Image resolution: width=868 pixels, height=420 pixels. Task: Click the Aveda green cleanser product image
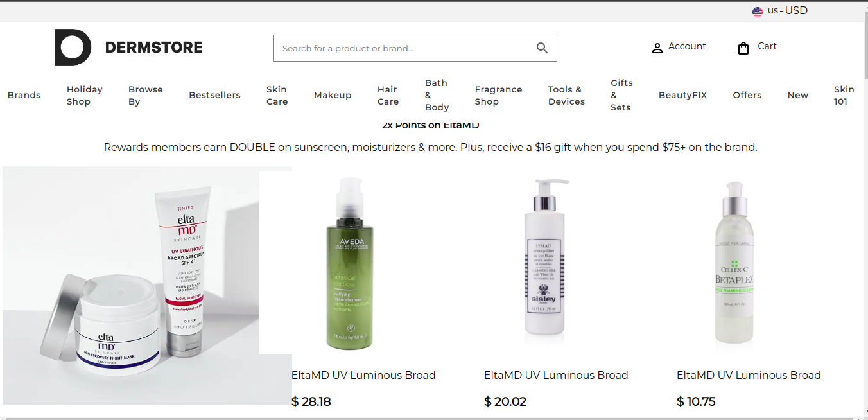pyautogui.click(x=349, y=264)
